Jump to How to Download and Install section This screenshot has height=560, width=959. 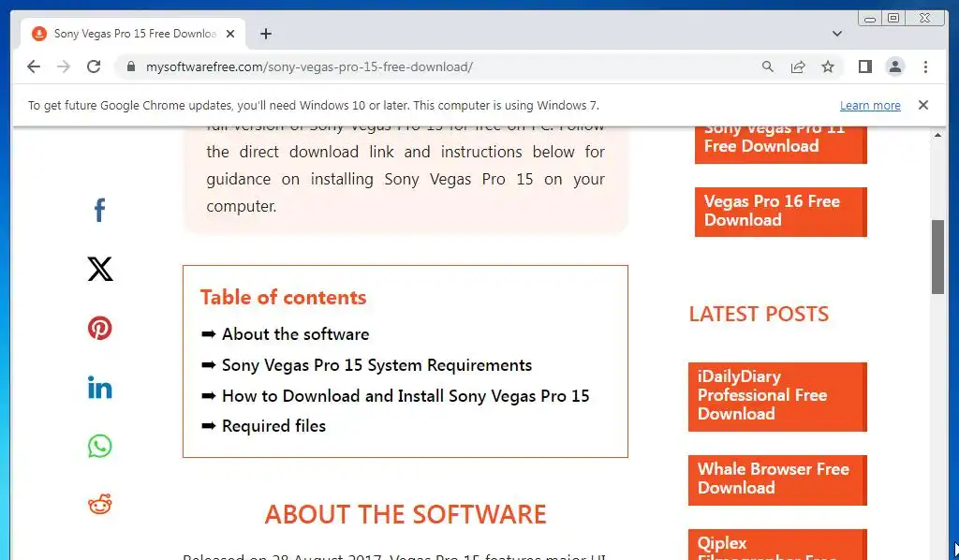[x=406, y=395]
